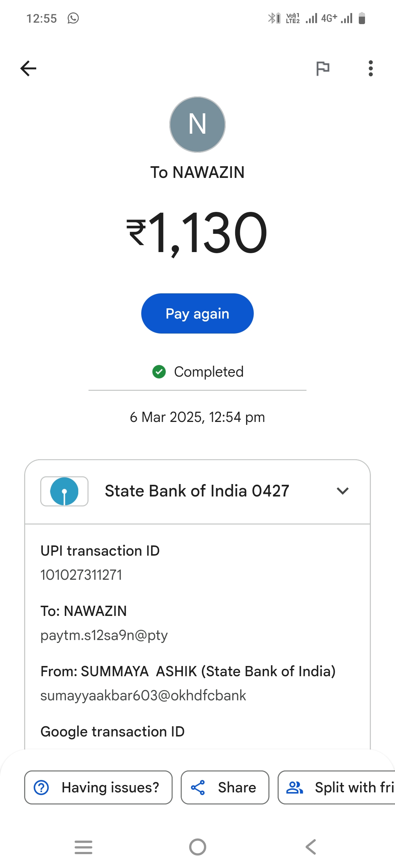This screenshot has height=868, width=395.
Task: Tap the UPI transaction ID number
Action: pyautogui.click(x=81, y=575)
